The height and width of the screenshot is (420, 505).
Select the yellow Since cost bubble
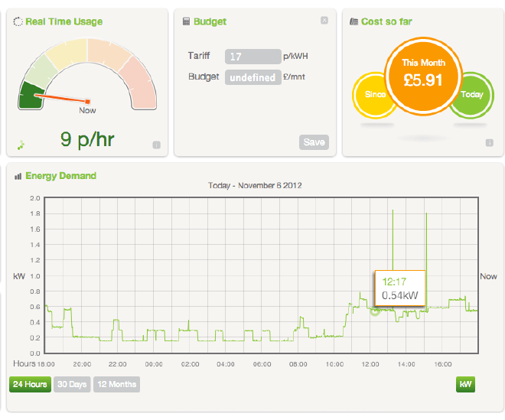pyautogui.click(x=370, y=95)
